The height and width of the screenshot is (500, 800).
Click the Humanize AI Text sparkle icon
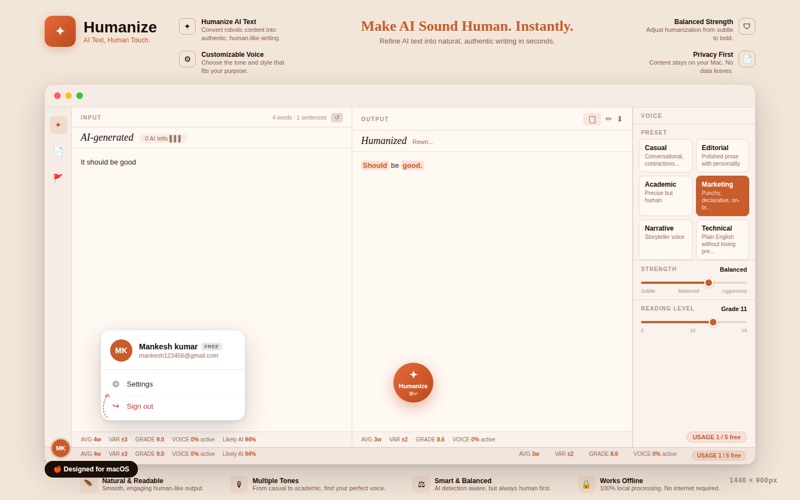[187, 26]
